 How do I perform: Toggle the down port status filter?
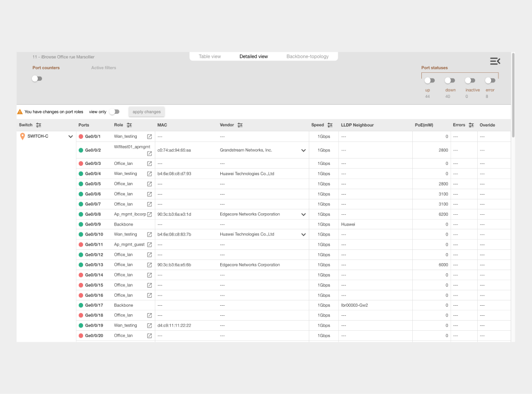[450, 80]
